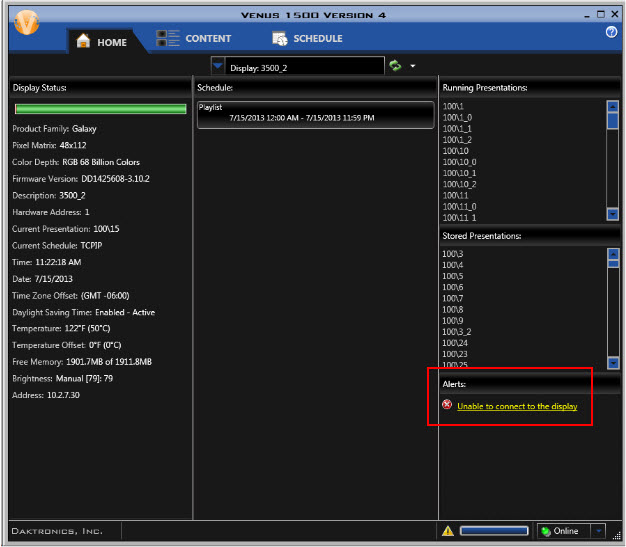Screen dimensions: 626x547
Task: Open the 'Unable to connect to the display' link
Action: click(x=517, y=406)
